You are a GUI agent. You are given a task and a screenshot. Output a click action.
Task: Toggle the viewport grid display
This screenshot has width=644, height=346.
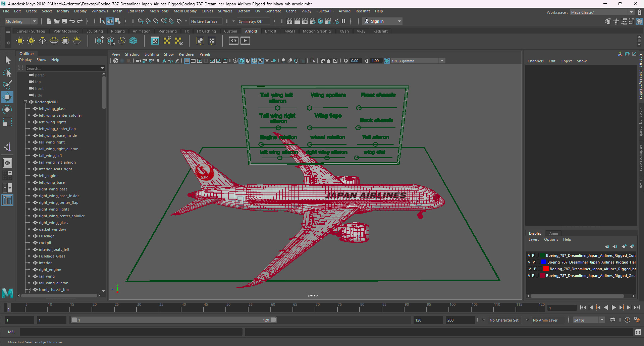click(187, 61)
